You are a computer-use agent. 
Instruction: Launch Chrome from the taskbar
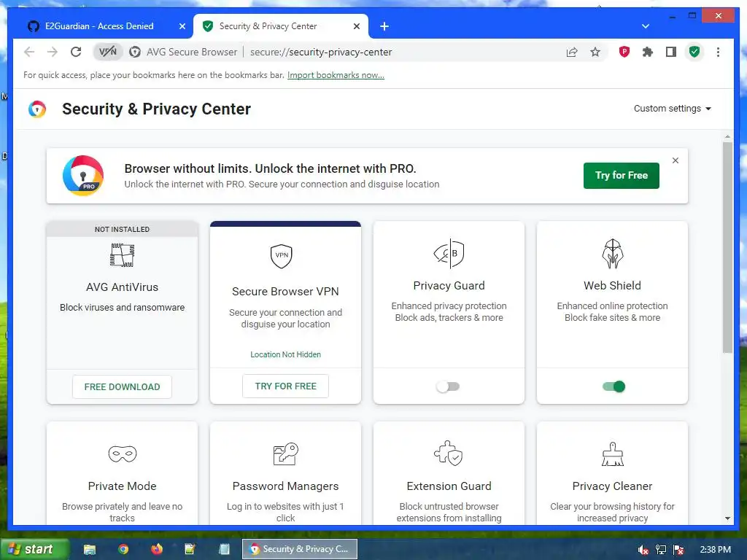pyautogui.click(x=123, y=550)
